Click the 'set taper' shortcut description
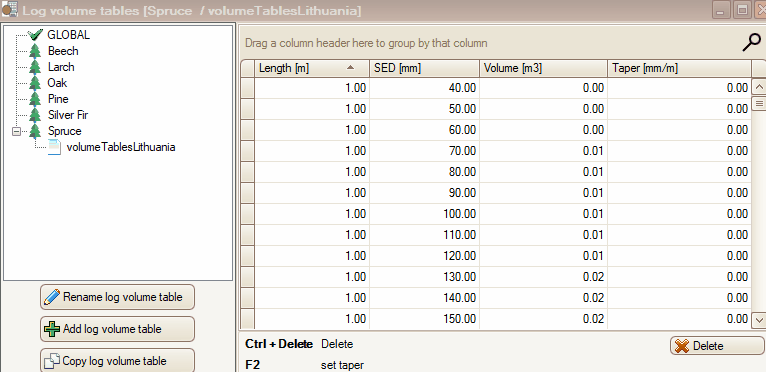Viewport: 766px width, 372px height. 342,365
